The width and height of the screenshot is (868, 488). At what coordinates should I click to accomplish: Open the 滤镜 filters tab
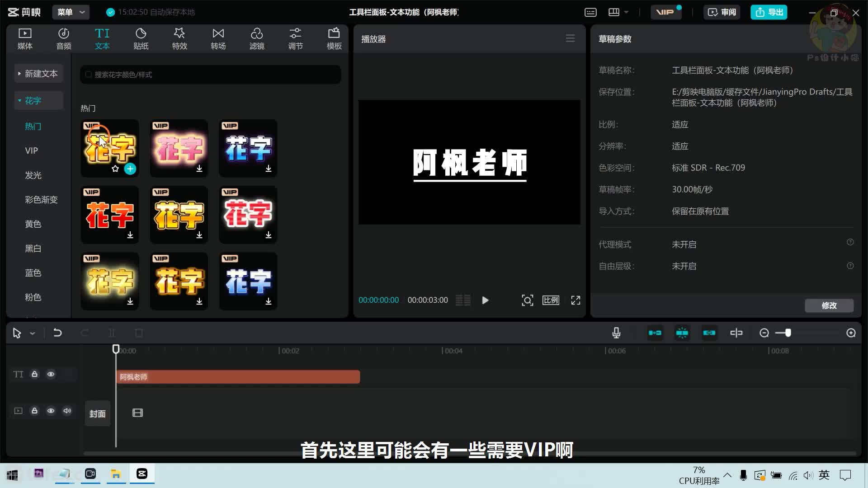click(x=257, y=39)
